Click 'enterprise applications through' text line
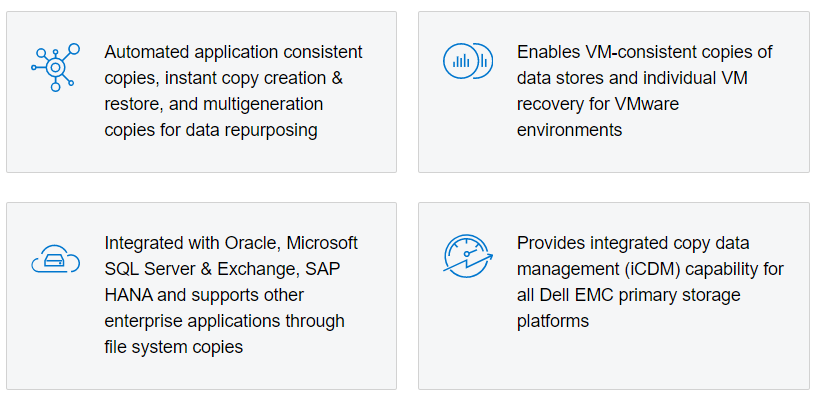Viewport: 815px width, 399px height. tap(224, 321)
